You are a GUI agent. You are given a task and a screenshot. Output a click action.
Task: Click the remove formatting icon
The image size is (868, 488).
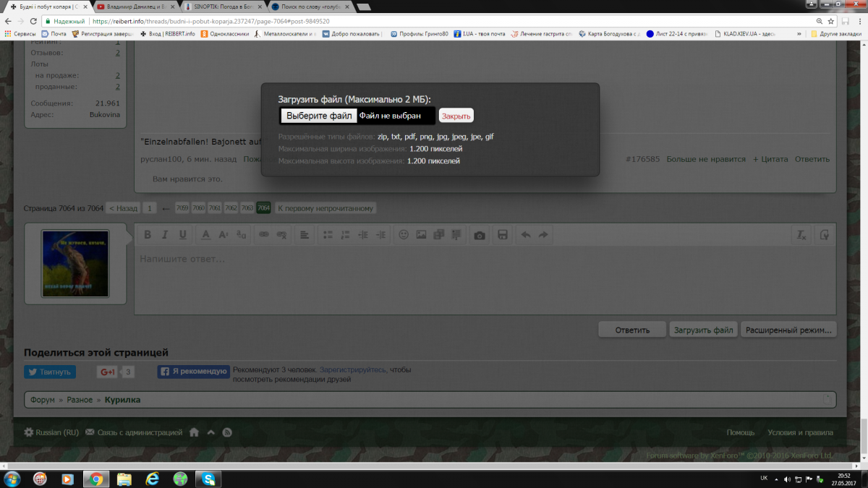pyautogui.click(x=801, y=235)
